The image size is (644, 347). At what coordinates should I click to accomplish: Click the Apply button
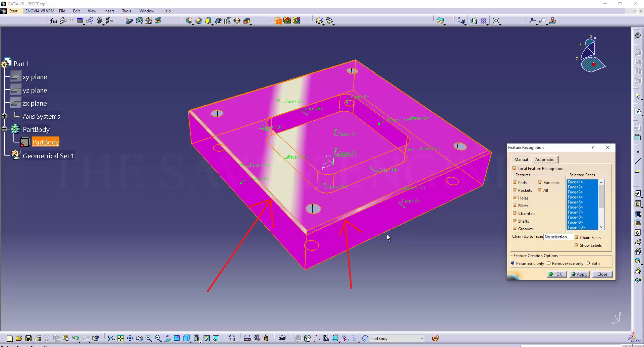(579, 274)
